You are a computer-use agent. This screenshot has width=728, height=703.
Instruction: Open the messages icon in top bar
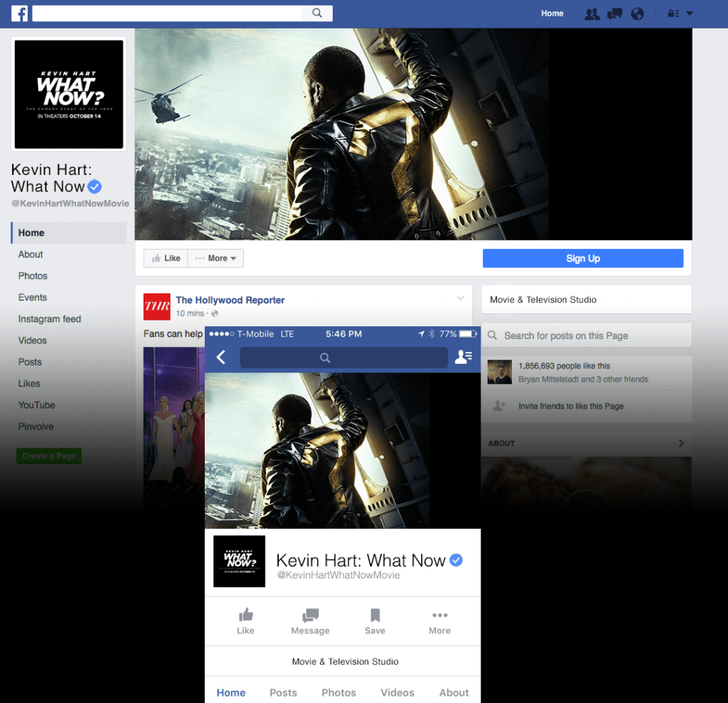coord(614,14)
